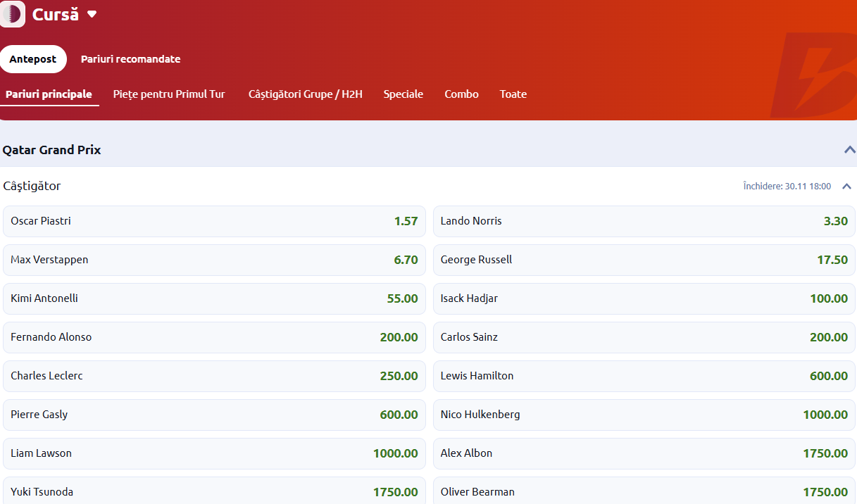
Task: Select the Antepost tab
Action: coord(33,59)
